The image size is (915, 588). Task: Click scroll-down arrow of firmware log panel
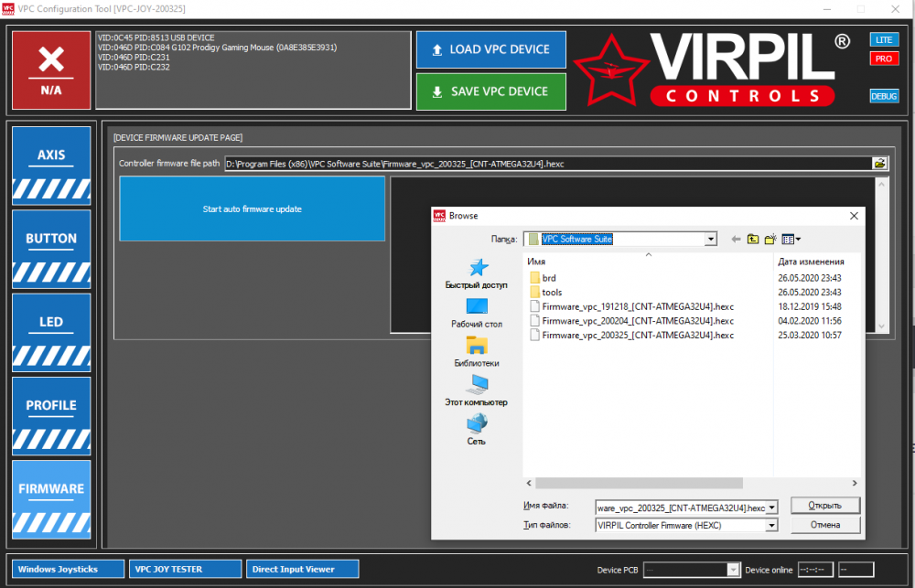(881, 326)
